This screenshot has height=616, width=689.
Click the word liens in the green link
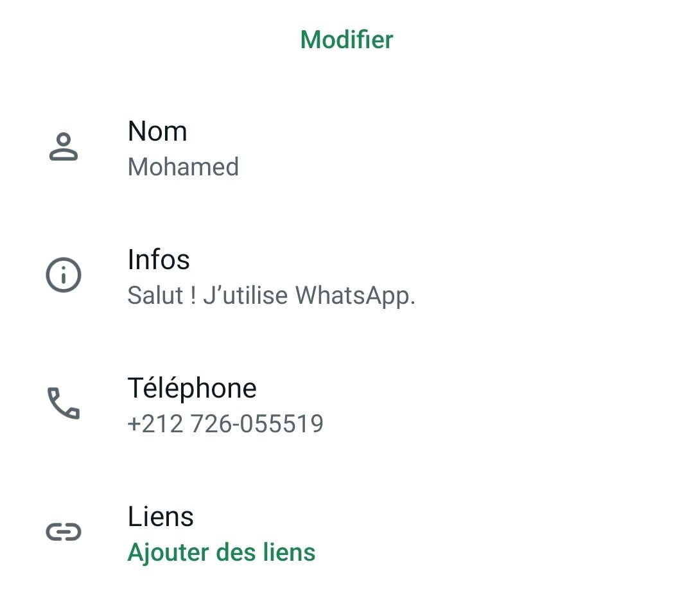click(290, 552)
